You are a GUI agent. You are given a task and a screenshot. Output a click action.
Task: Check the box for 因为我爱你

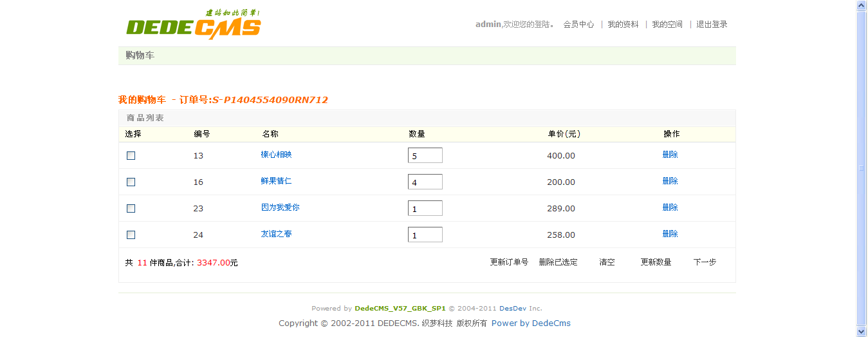(x=131, y=208)
